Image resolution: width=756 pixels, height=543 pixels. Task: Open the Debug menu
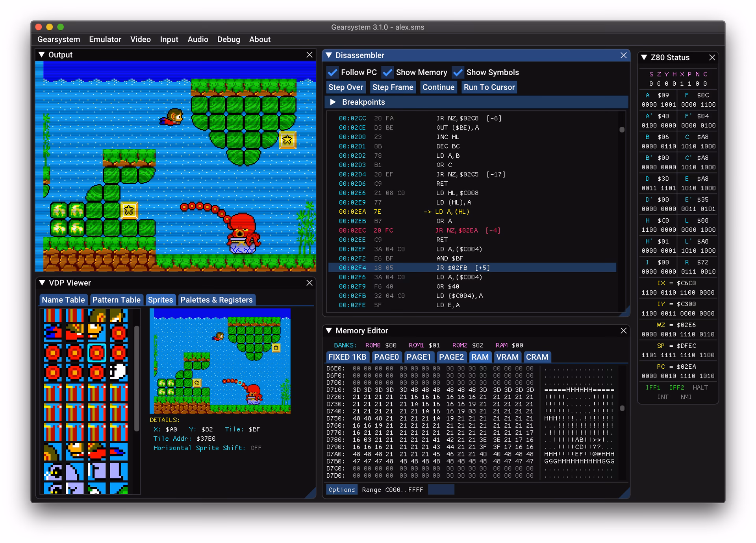[x=228, y=39]
